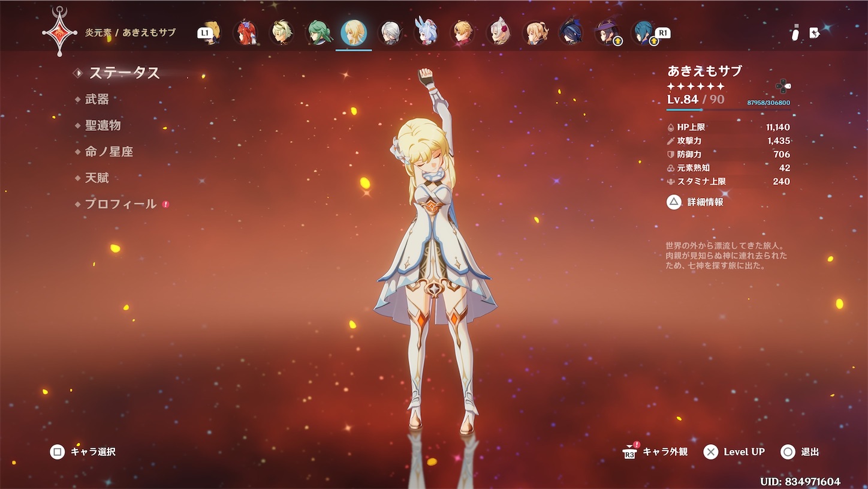Click the 防御力 shield icon
This screenshot has width=868, height=489.
click(671, 154)
